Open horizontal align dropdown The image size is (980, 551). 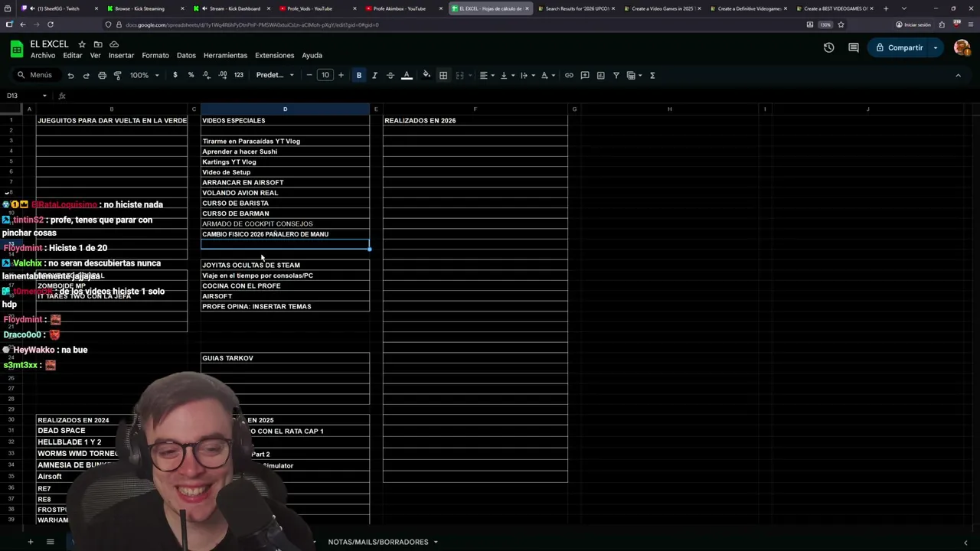487,75
